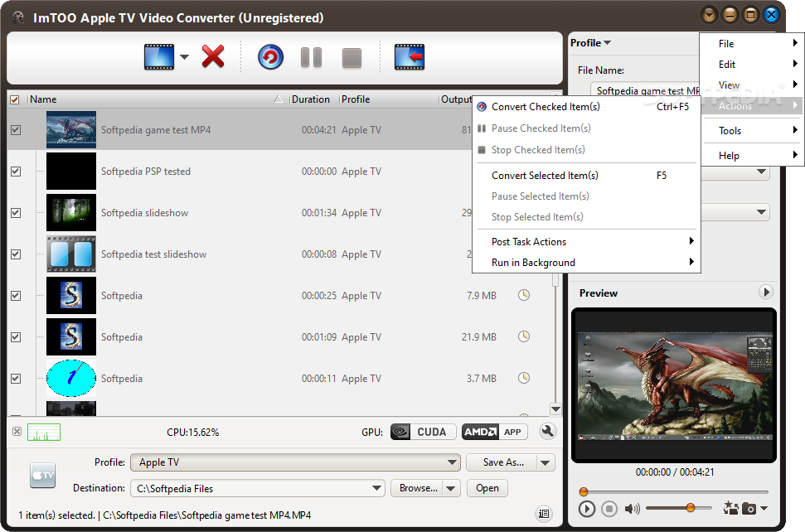Choose Convert Checked Item(s)
This screenshot has height=532, width=805.
(x=586, y=107)
